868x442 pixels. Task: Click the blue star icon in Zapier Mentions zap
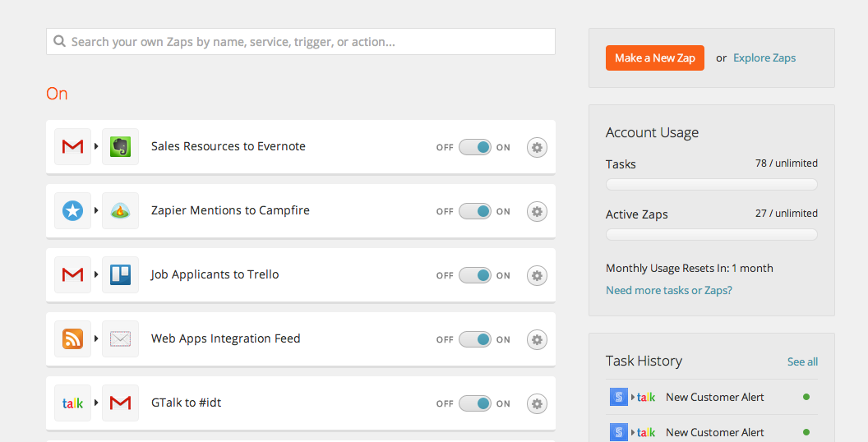tap(72, 211)
